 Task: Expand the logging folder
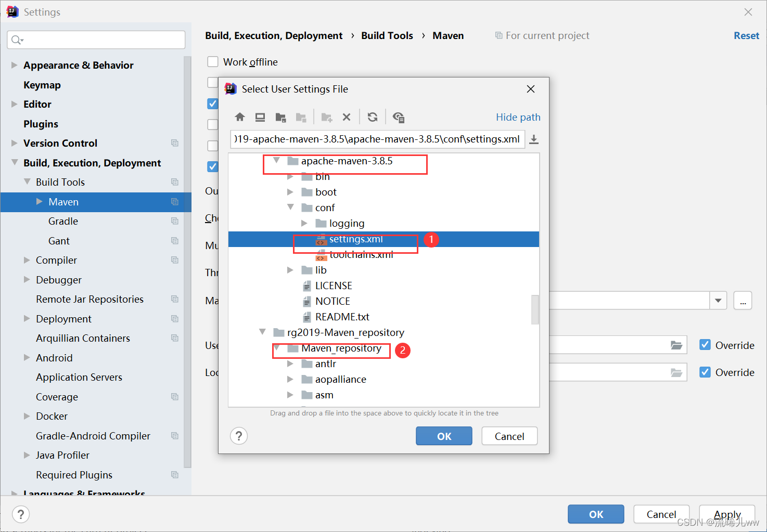pos(304,223)
